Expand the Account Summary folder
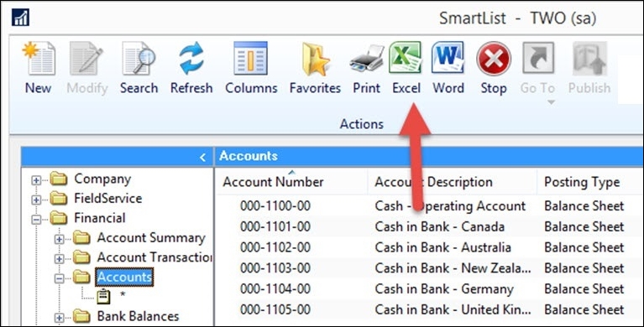The width and height of the screenshot is (644, 327). click(x=59, y=239)
